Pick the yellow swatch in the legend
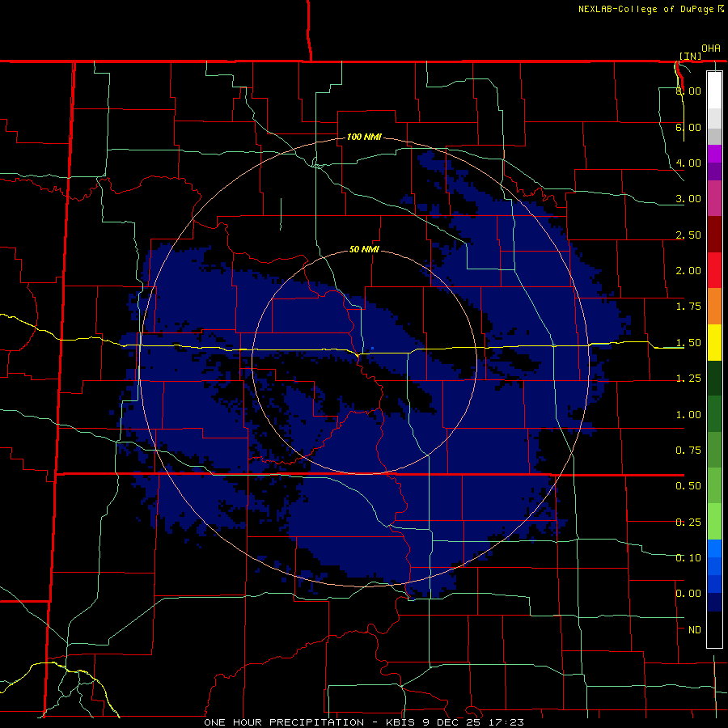Screen dimensions: 728x728 pyautogui.click(x=714, y=342)
